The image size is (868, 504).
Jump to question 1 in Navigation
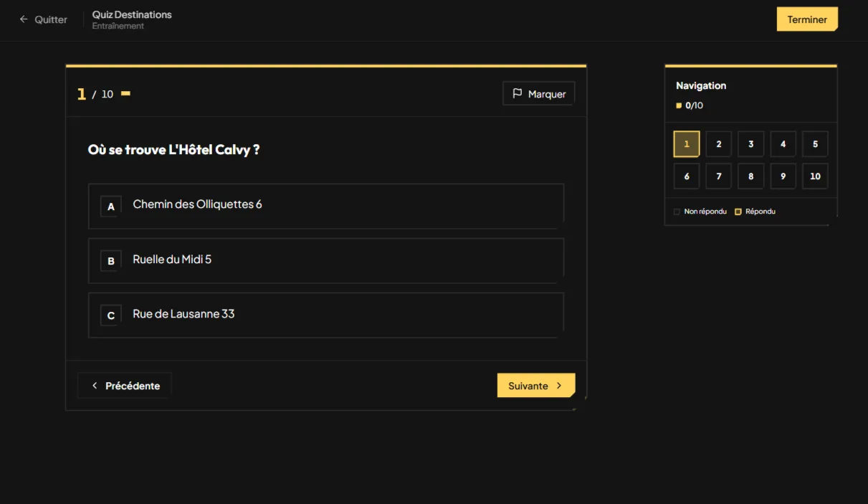pos(687,144)
